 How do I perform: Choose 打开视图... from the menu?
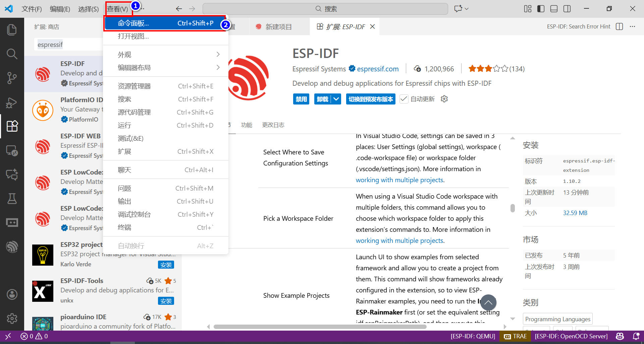click(166, 36)
